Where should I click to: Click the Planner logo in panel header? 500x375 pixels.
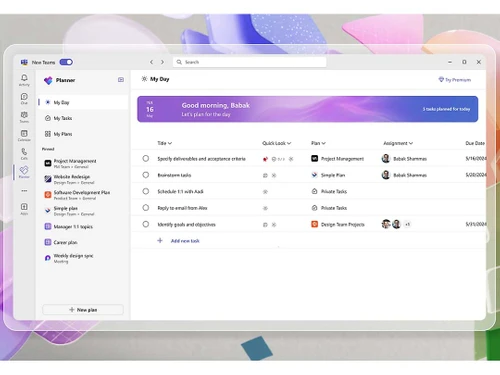pyautogui.click(x=48, y=80)
